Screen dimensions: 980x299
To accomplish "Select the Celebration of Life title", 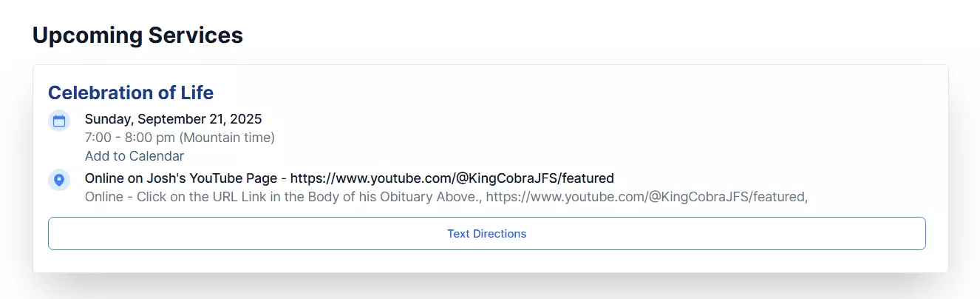I will tap(131, 93).
